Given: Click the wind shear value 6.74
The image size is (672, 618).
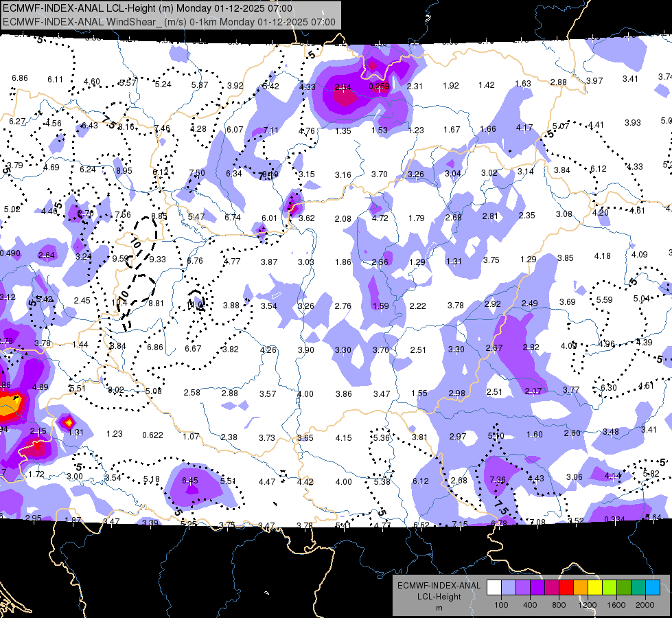Looking at the screenshot, I should click(232, 218).
